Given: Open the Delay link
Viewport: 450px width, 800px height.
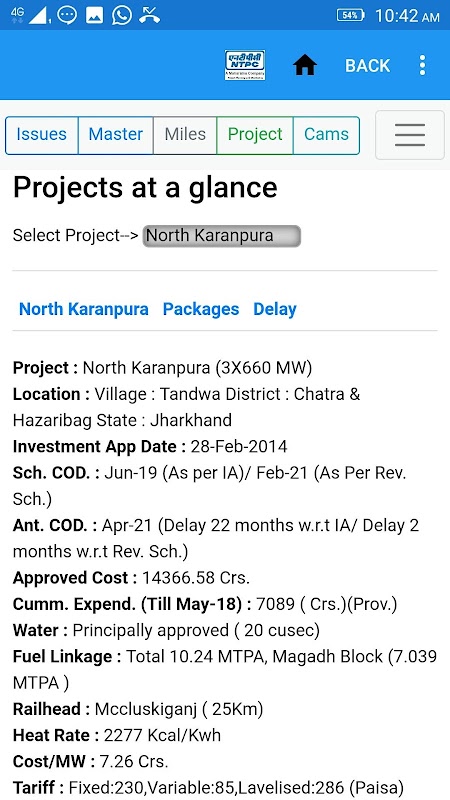Looking at the screenshot, I should point(275,309).
